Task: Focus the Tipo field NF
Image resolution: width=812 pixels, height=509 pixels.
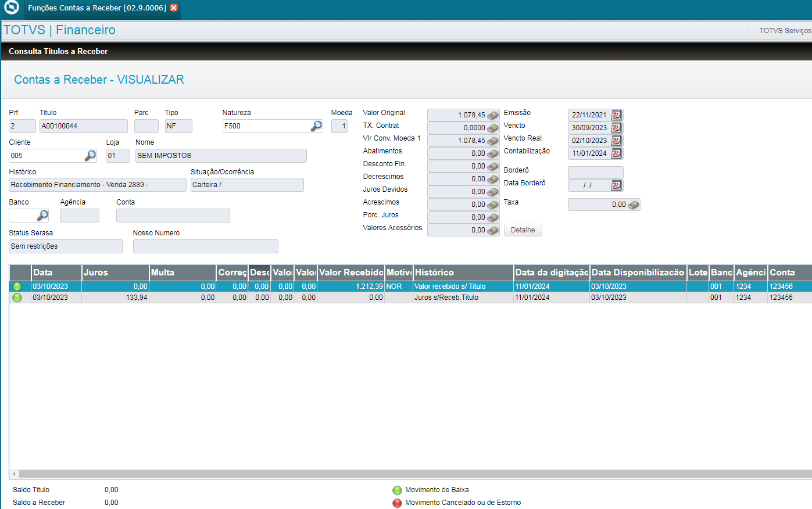Action: (178, 126)
